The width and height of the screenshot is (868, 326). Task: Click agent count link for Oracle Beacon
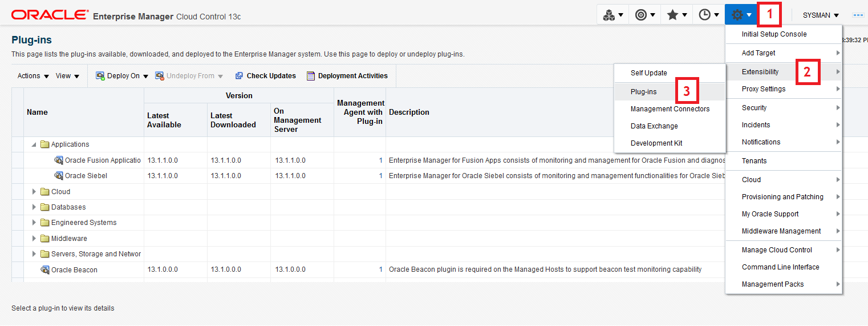tap(380, 269)
